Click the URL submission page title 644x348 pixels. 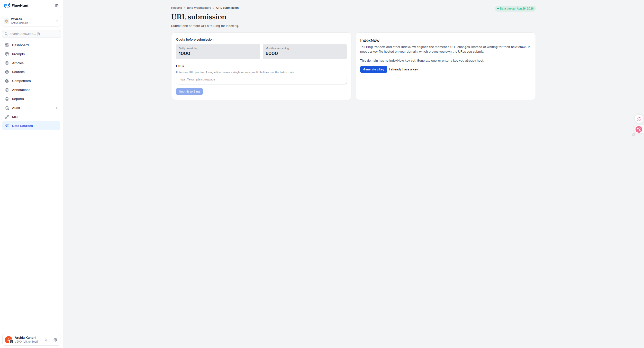tap(199, 17)
